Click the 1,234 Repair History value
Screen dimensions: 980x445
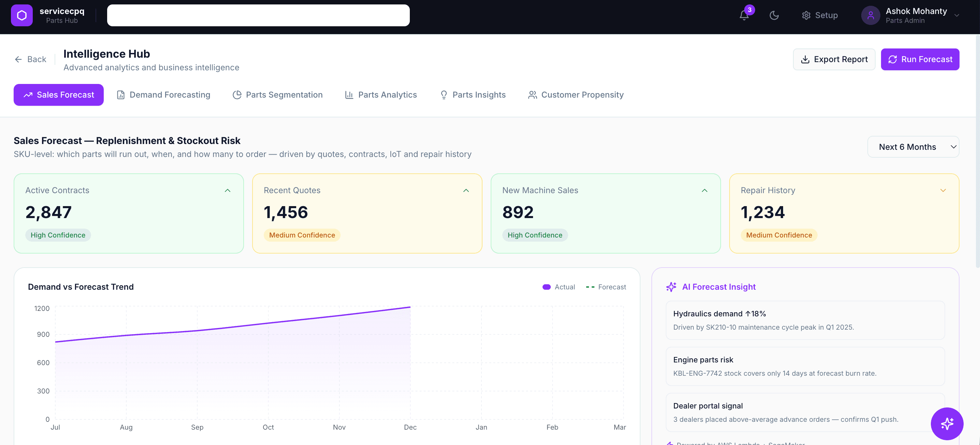point(763,212)
